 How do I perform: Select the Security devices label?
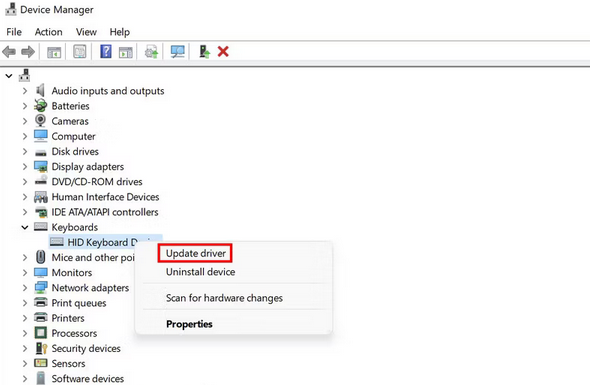tap(86, 348)
